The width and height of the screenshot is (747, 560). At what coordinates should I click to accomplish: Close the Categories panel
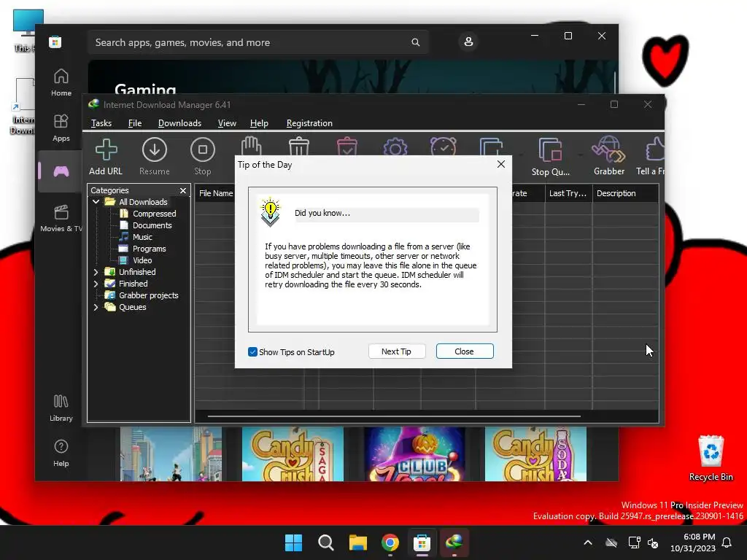(183, 190)
